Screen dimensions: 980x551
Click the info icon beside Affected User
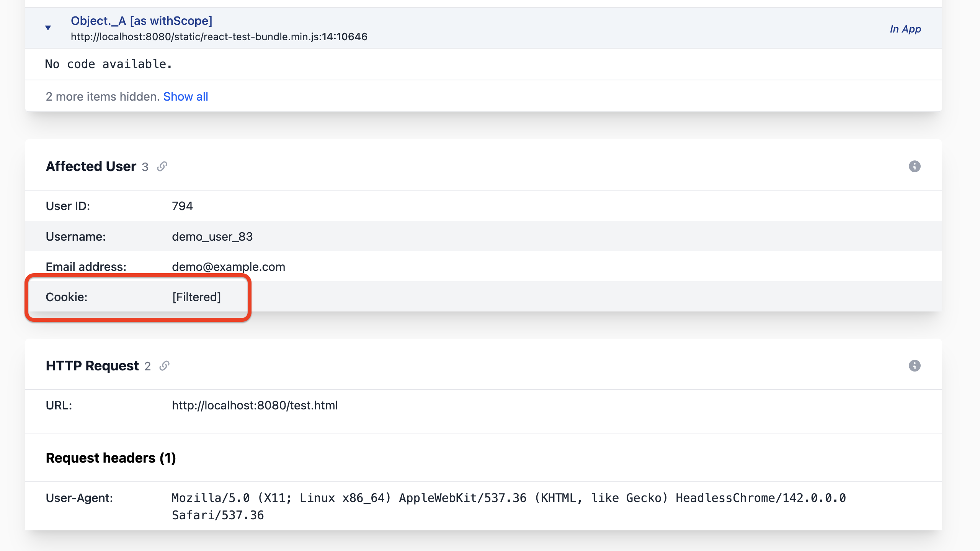[x=915, y=166]
